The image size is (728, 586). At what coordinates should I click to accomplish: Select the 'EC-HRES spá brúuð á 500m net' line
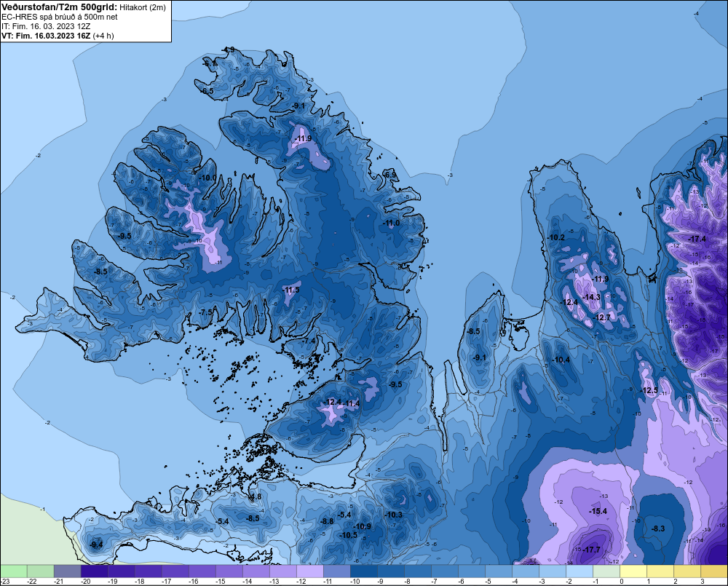click(60, 17)
